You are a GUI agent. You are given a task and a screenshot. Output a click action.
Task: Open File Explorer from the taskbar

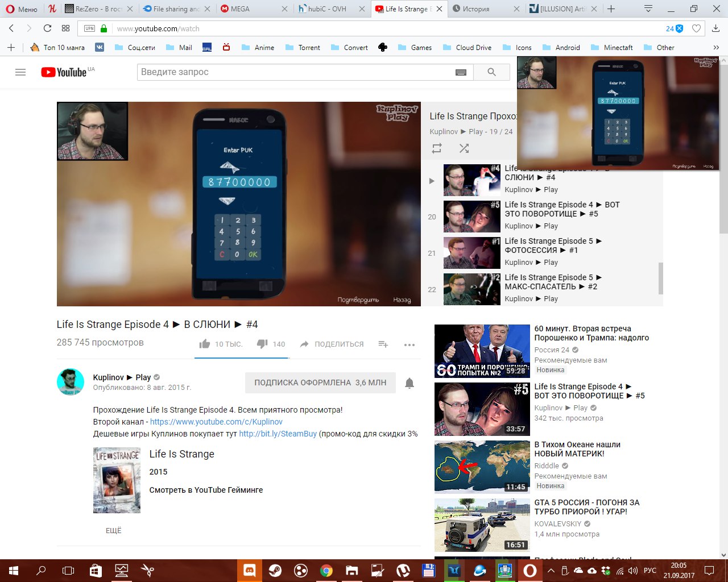(352, 571)
